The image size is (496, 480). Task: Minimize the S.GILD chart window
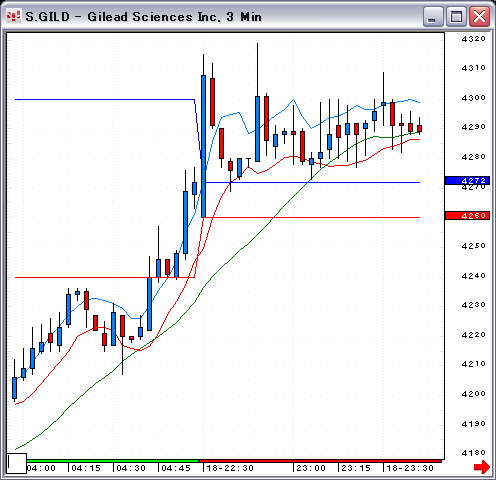click(x=433, y=16)
